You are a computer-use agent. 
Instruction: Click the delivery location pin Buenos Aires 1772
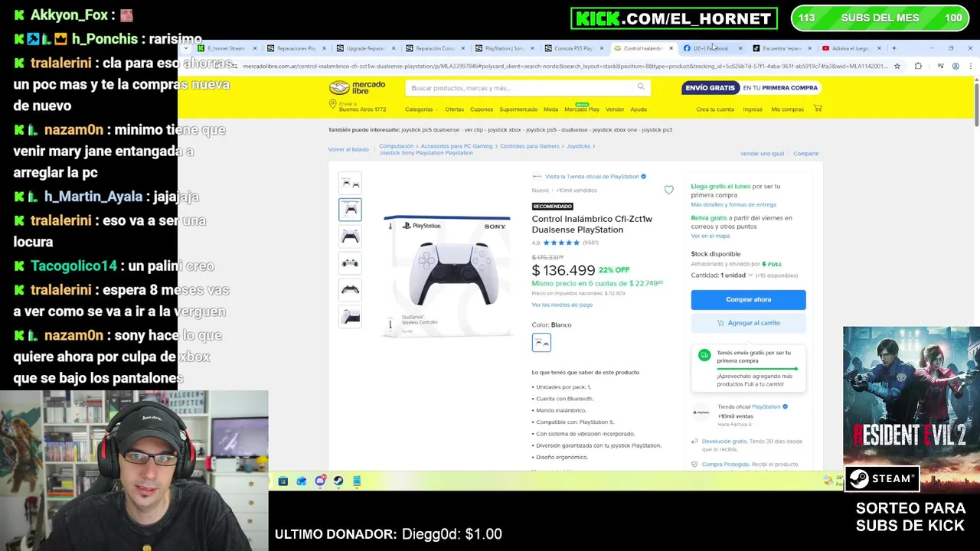(x=358, y=106)
